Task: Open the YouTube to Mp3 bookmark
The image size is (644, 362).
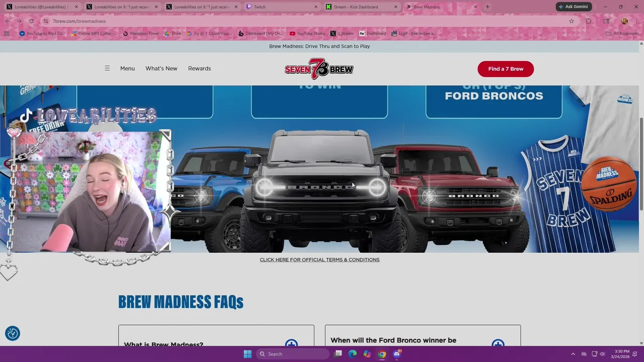Action: click(x=42, y=34)
